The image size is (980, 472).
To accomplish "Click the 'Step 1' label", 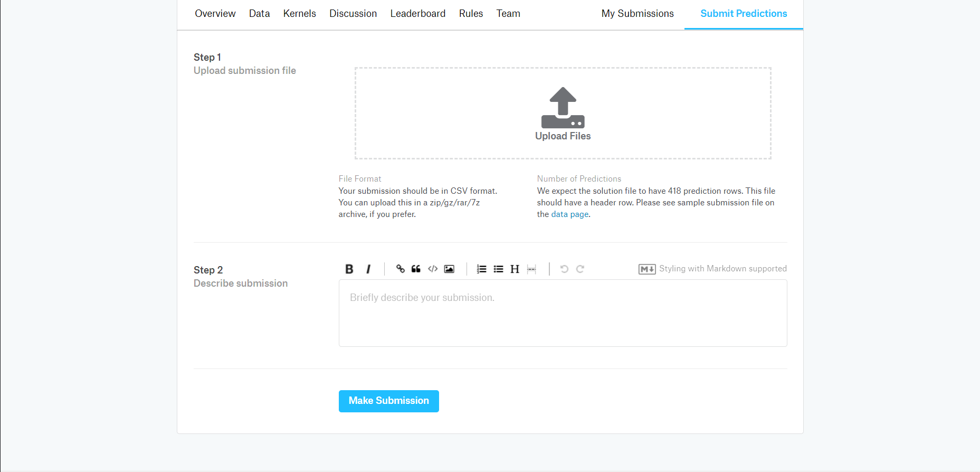I will 207,57.
